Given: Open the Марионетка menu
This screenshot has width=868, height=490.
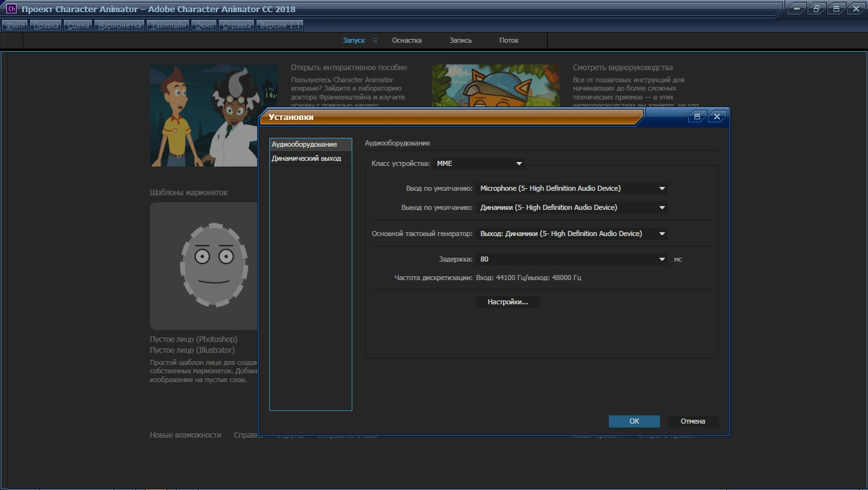Looking at the screenshot, I should click(119, 26).
